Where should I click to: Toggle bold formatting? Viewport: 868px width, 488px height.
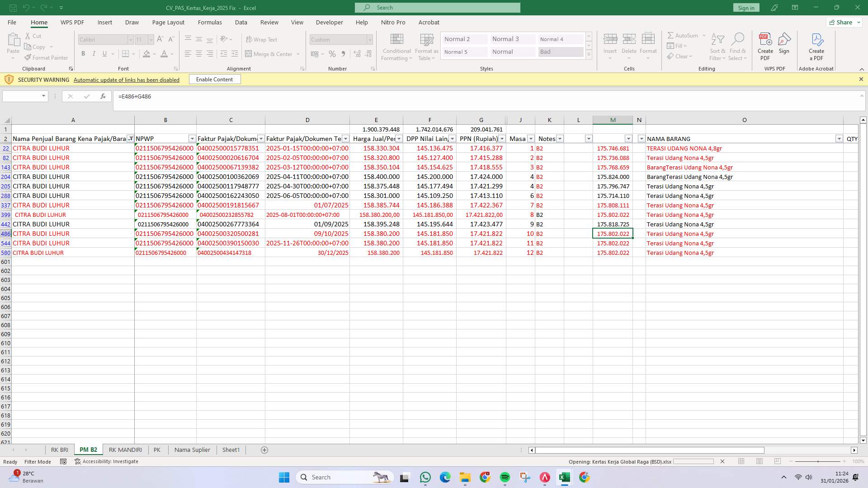[83, 53]
